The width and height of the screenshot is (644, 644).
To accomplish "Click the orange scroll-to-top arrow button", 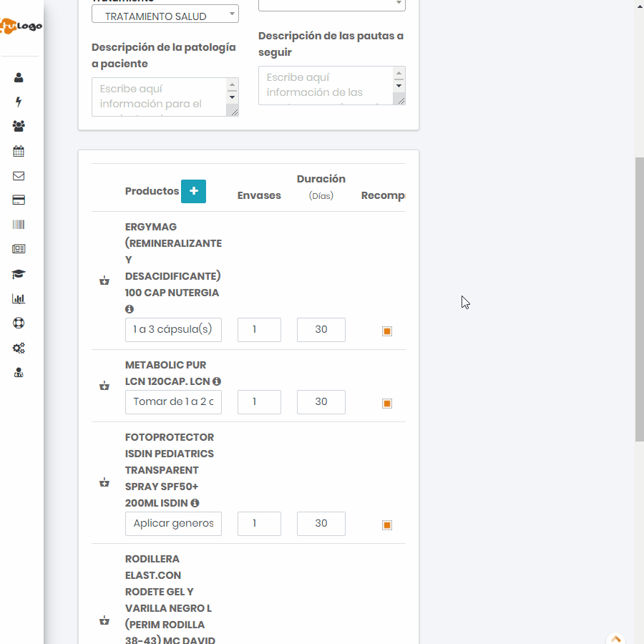I will pos(615,639).
